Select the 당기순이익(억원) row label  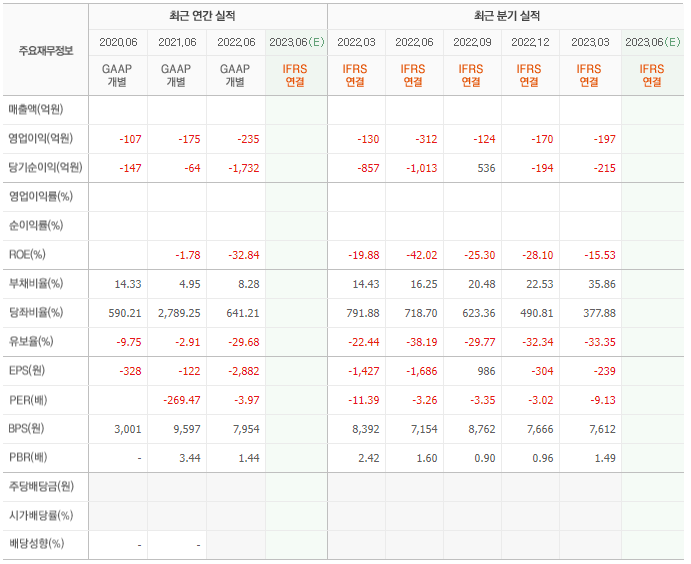[x=45, y=167]
